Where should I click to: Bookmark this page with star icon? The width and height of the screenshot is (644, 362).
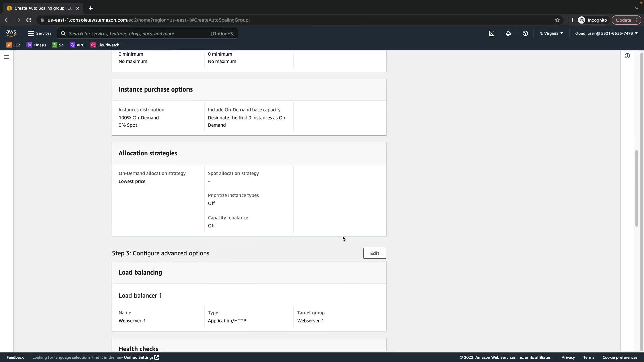click(557, 20)
